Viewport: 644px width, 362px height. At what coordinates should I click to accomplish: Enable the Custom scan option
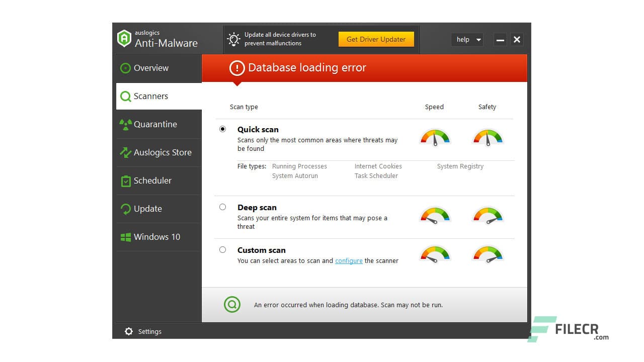tap(223, 249)
